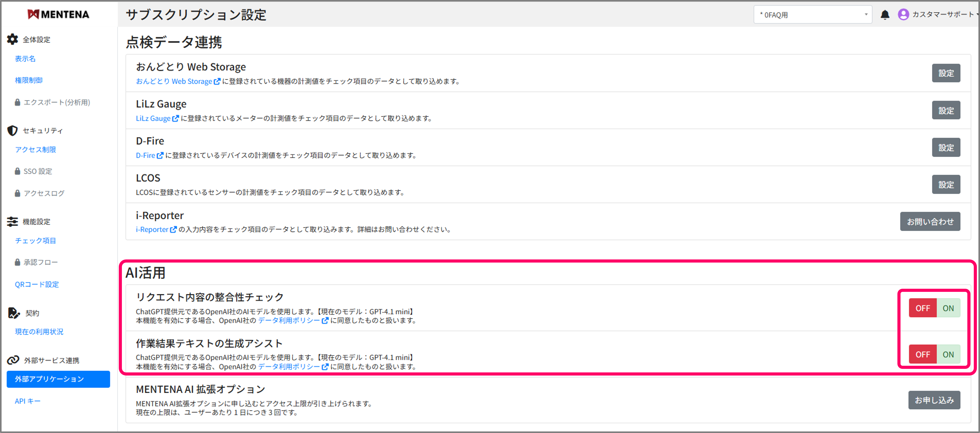Open the 全体設定 gear icon
Viewport: 980px width, 433px height.
(x=12, y=39)
